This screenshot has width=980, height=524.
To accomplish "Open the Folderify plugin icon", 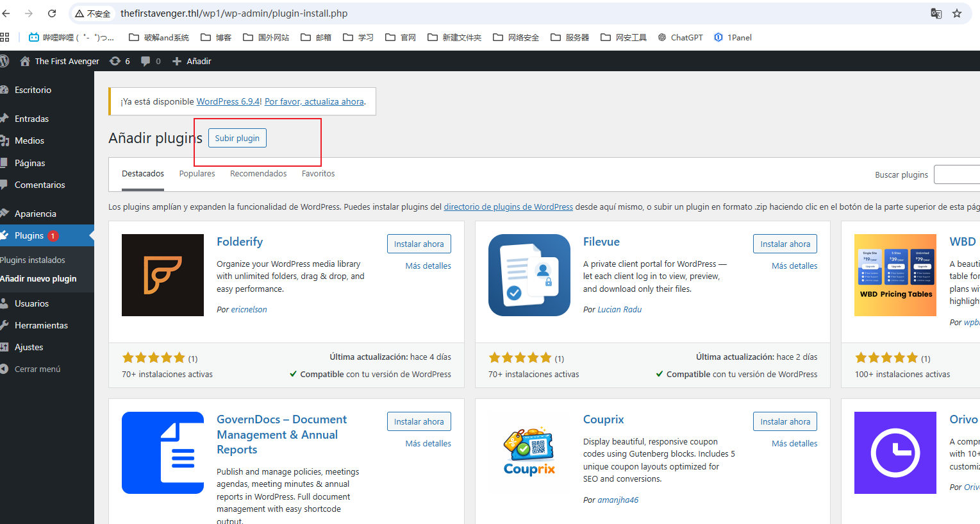I will tap(163, 275).
